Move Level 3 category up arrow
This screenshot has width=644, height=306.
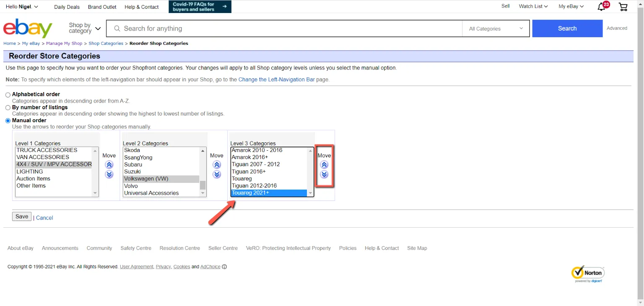pyautogui.click(x=324, y=165)
